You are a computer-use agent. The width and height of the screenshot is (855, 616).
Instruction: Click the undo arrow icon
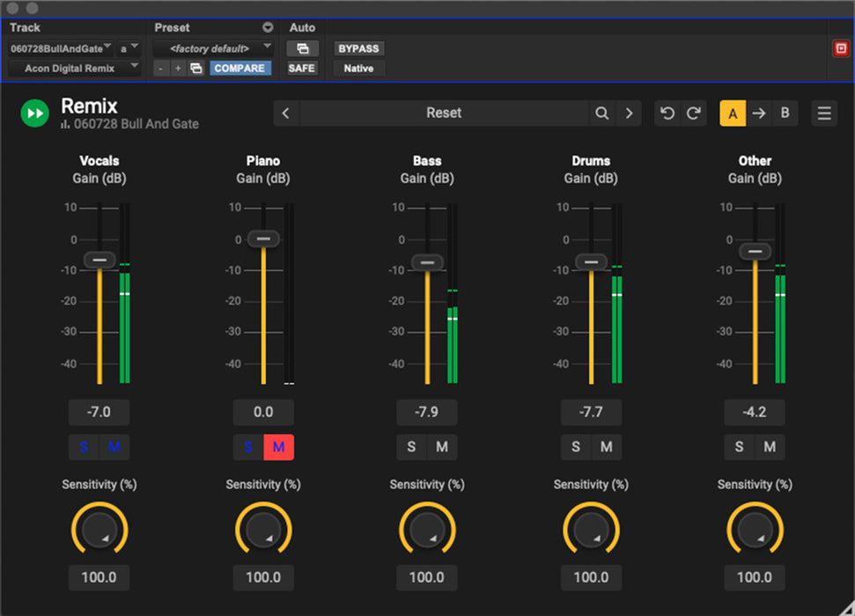667,114
